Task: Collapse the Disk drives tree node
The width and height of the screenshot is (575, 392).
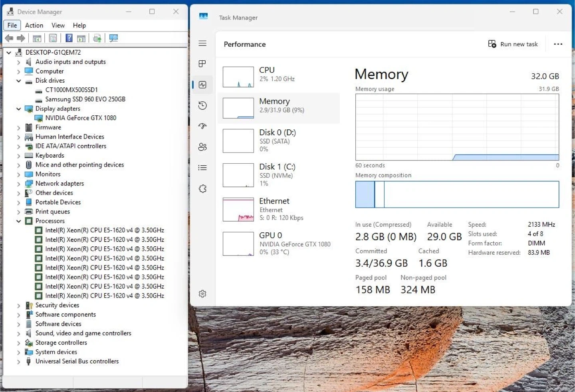Action: (x=18, y=81)
